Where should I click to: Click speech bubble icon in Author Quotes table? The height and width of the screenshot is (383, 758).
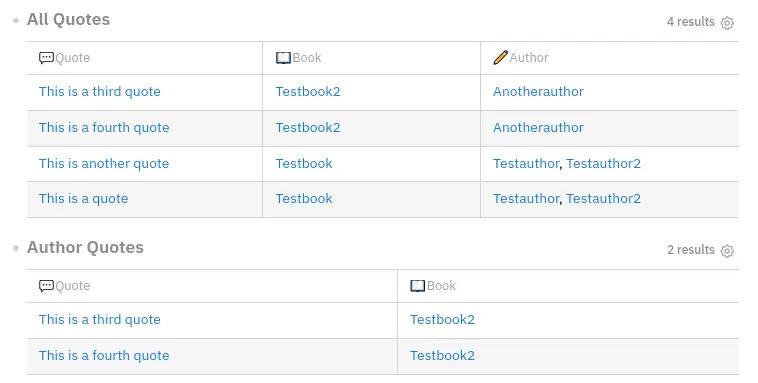click(46, 286)
